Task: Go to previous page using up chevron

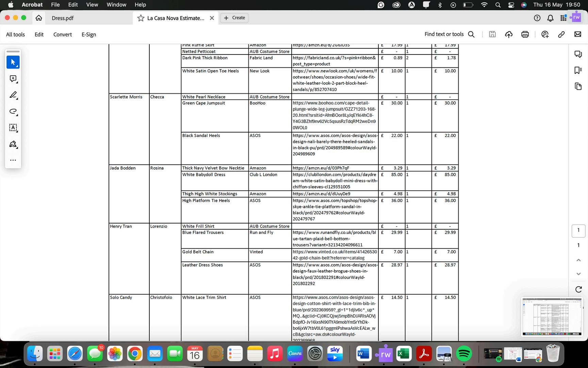Action: tap(578, 260)
